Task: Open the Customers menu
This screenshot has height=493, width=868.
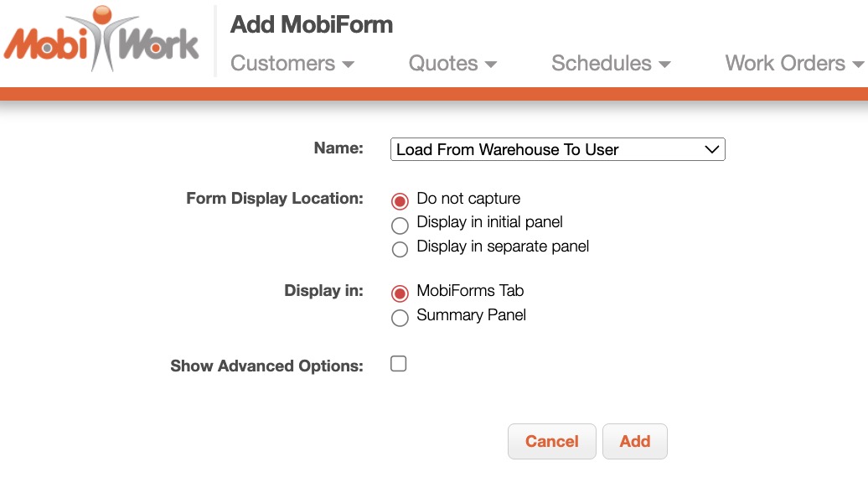Action: coord(292,64)
